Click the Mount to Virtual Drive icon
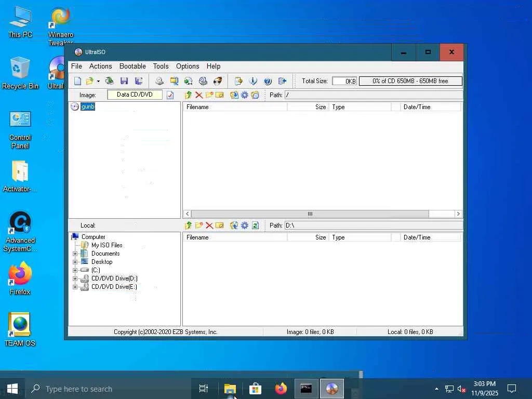This screenshot has height=399, width=532. 203,81
